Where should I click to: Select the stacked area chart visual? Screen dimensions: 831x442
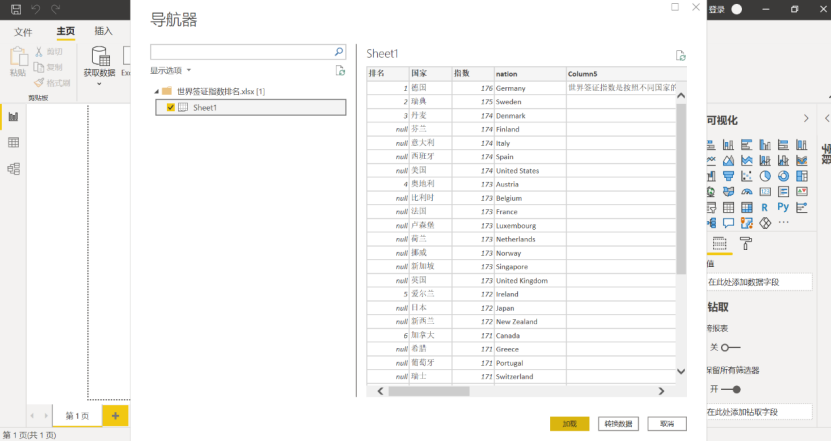[x=747, y=160]
